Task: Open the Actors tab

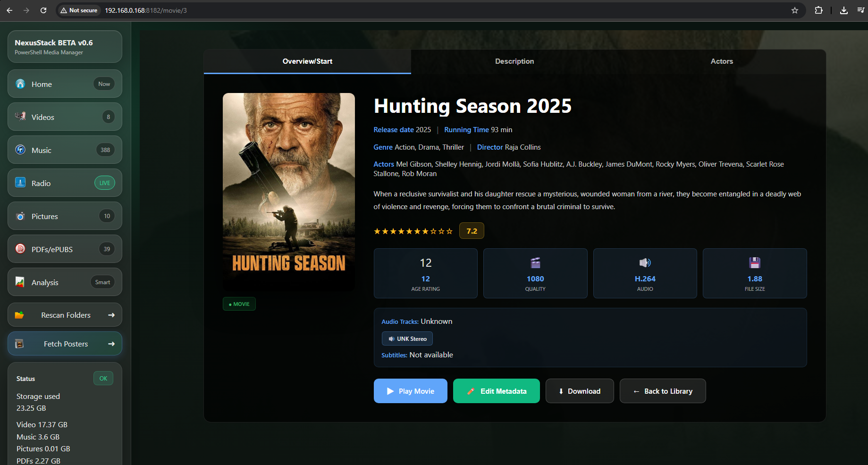Action: pyautogui.click(x=722, y=61)
